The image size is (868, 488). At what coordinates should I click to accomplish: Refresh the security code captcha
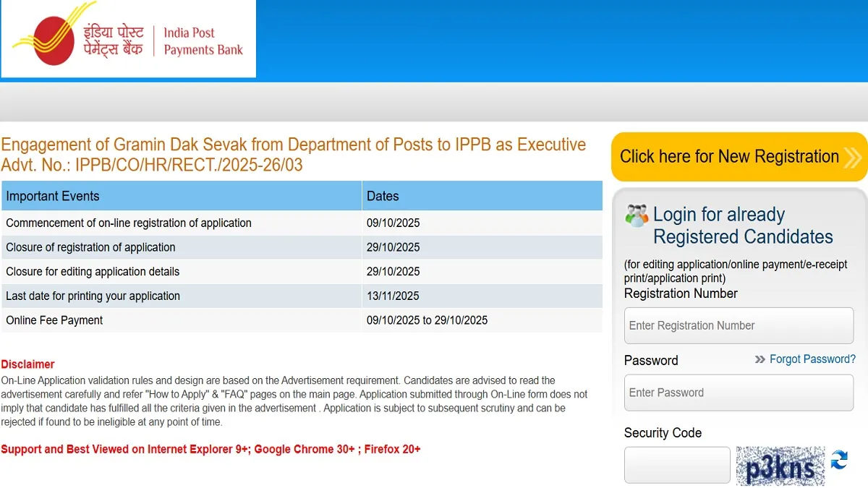[839, 460]
